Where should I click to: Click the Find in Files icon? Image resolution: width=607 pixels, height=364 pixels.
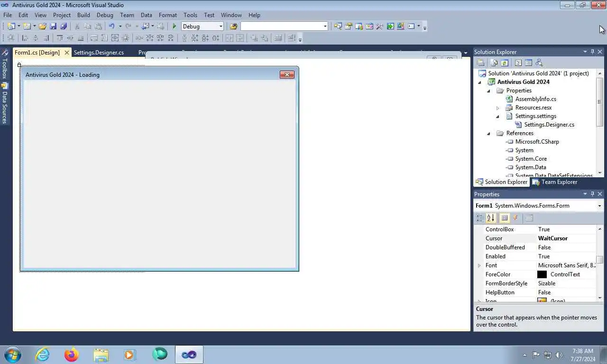tap(233, 27)
